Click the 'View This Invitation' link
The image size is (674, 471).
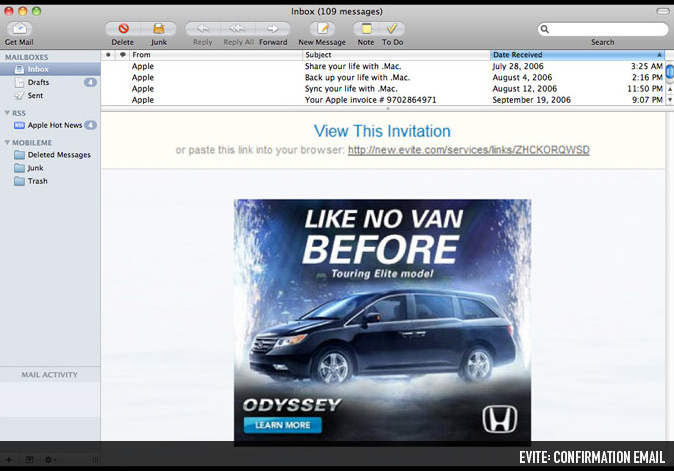(x=382, y=131)
